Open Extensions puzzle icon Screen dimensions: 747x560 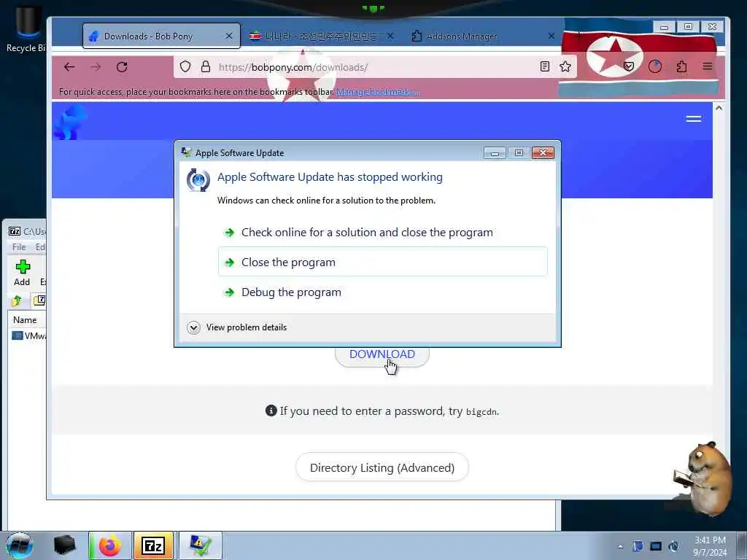682,66
